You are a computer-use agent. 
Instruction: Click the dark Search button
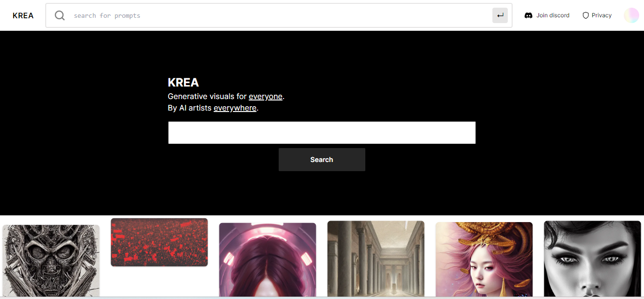pyautogui.click(x=322, y=160)
